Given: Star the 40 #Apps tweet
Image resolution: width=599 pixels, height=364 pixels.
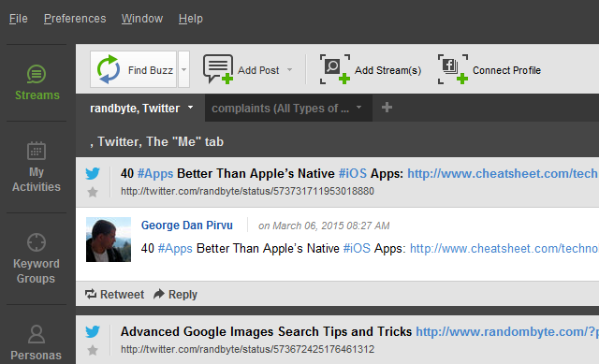Looking at the screenshot, I should (93, 192).
